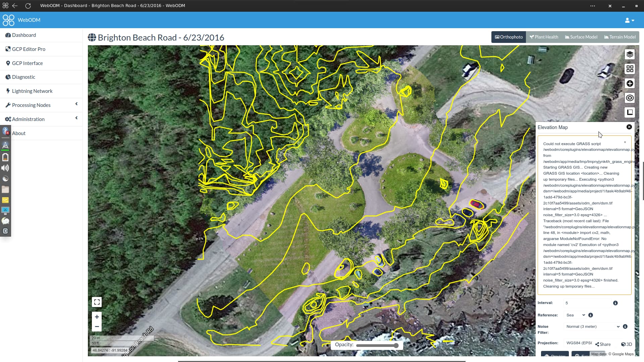Open the Terrain Model tab
Viewport: 644px width, 362px height.
620,37
